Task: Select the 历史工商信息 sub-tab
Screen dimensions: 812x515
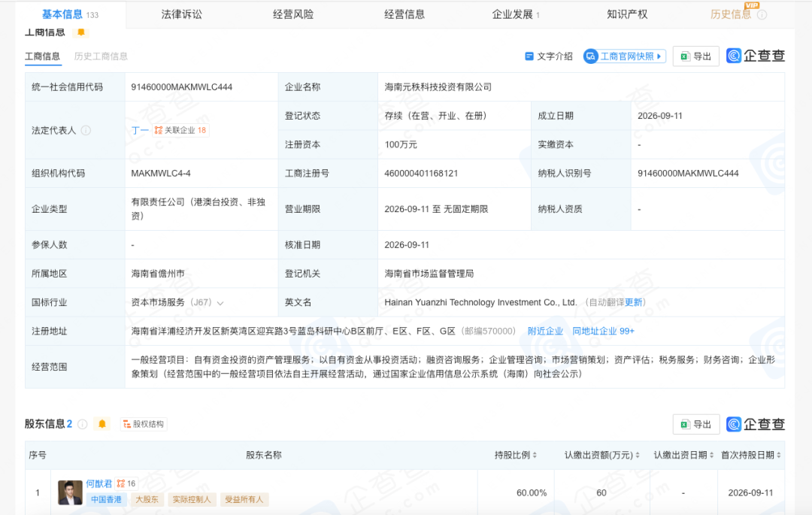Action: click(x=101, y=56)
